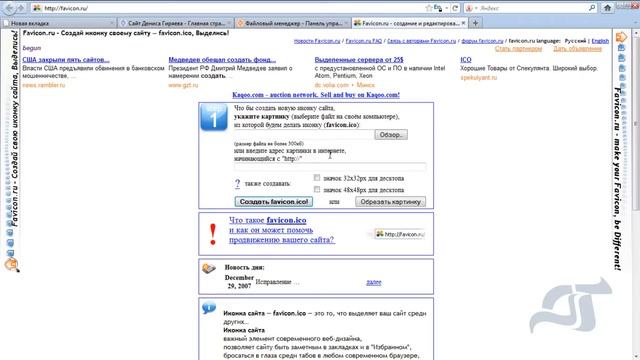This screenshot has width=640, height=360.
Task: Click the search magnifier icon in search box
Action: pos(592,8)
